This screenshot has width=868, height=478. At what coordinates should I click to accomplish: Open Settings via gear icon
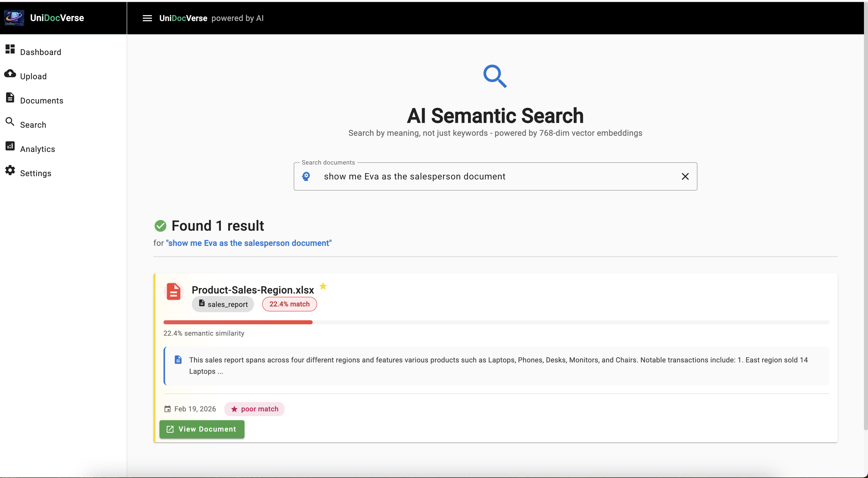(10, 170)
